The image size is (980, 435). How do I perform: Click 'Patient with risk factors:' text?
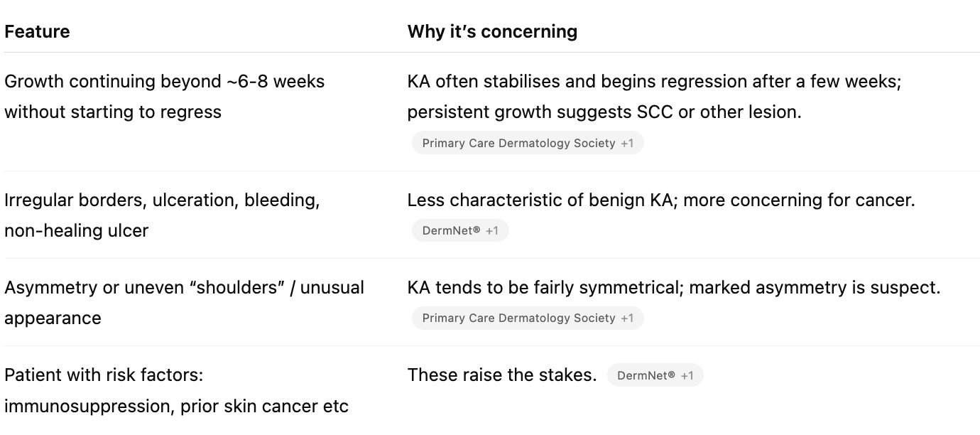(x=104, y=375)
